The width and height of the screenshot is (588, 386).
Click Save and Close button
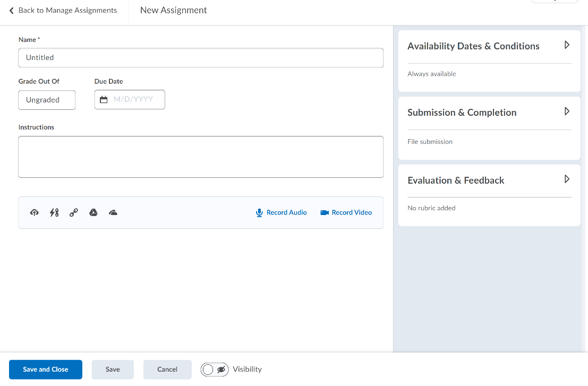[45, 370]
